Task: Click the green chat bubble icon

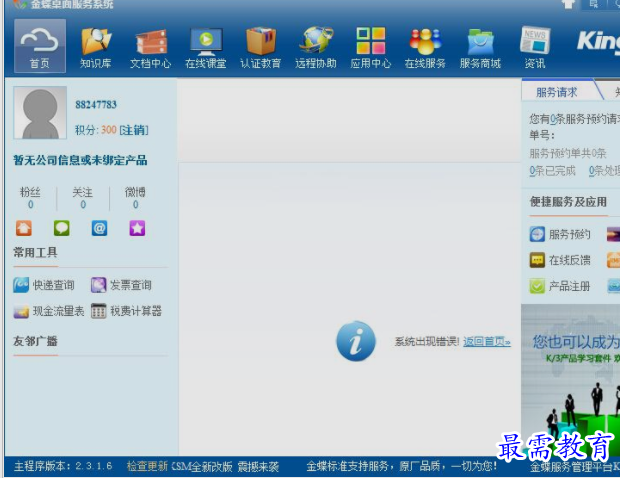Action: tap(62, 228)
